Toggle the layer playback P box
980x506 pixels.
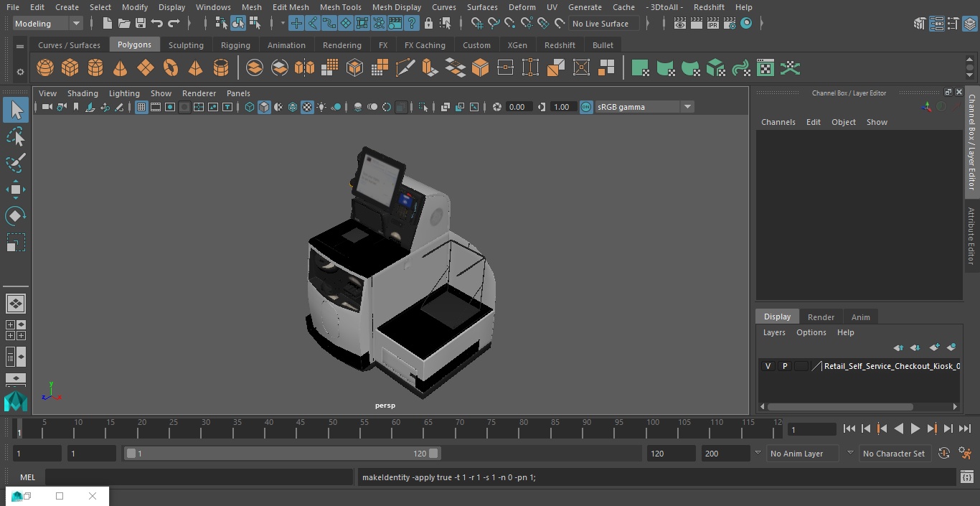pyautogui.click(x=784, y=366)
